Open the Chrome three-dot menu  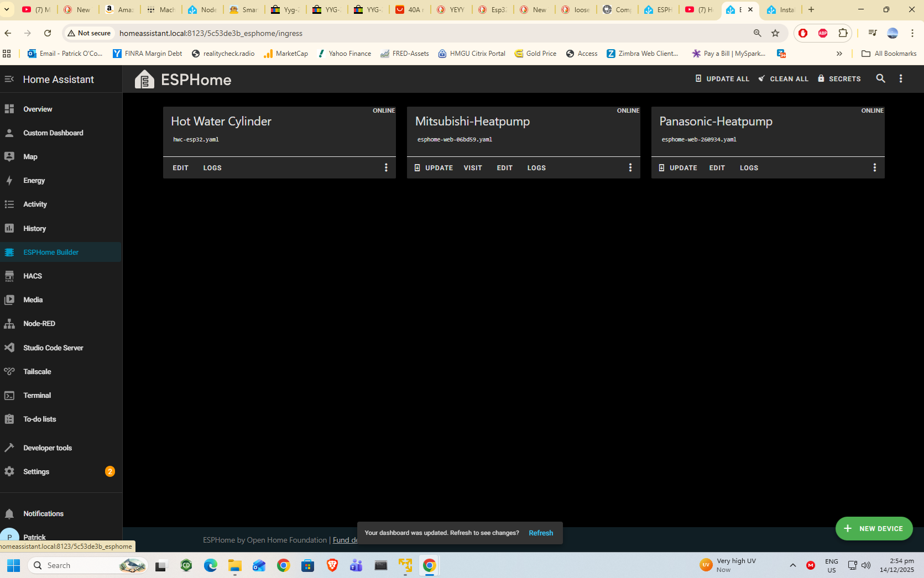[x=912, y=33]
